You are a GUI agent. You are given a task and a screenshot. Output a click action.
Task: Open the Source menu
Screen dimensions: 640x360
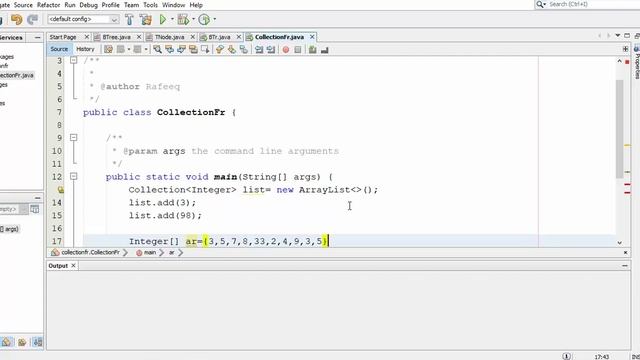(x=23, y=5)
